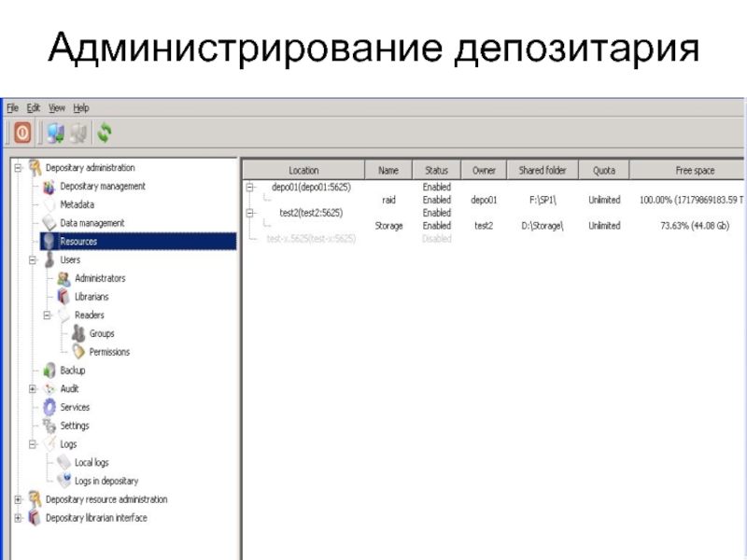Collapse the depo01 location row
Screen dimensions: 747x560
[x=249, y=188]
